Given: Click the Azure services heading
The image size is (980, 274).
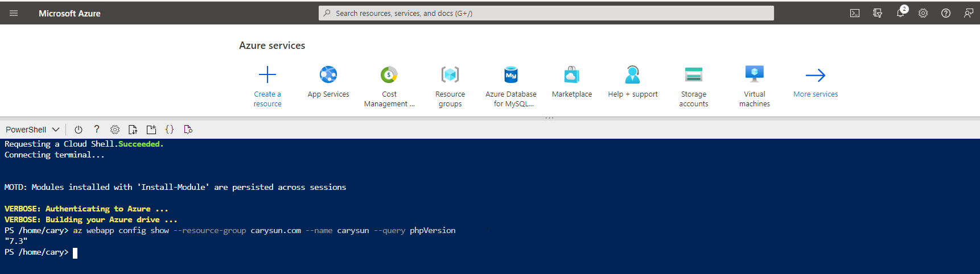Looking at the screenshot, I should [x=272, y=45].
